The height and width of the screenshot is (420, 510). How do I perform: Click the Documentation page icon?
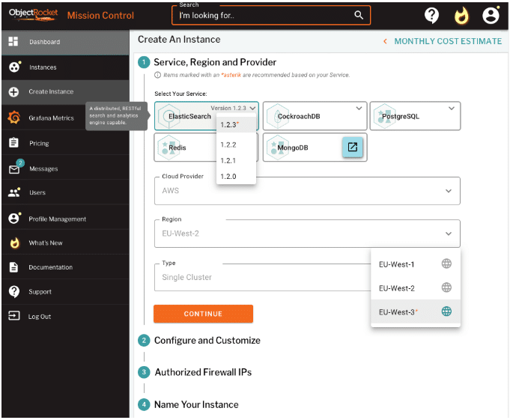coord(13,267)
